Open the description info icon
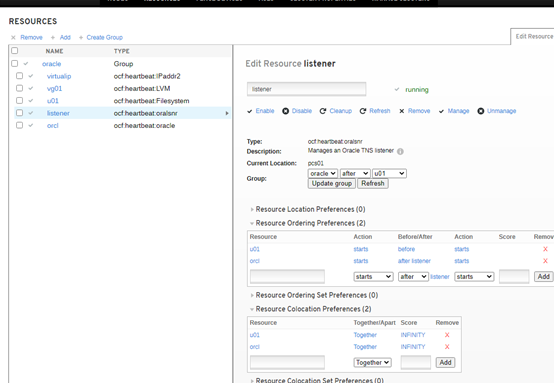Viewport: 554px width, 383px height. pyautogui.click(x=400, y=151)
